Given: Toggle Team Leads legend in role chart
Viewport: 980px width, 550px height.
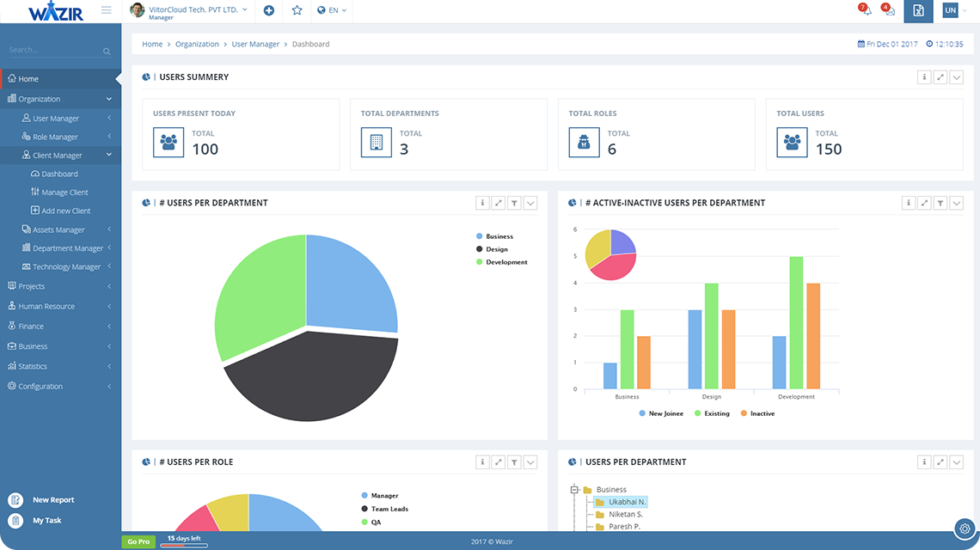Looking at the screenshot, I should click(385, 509).
